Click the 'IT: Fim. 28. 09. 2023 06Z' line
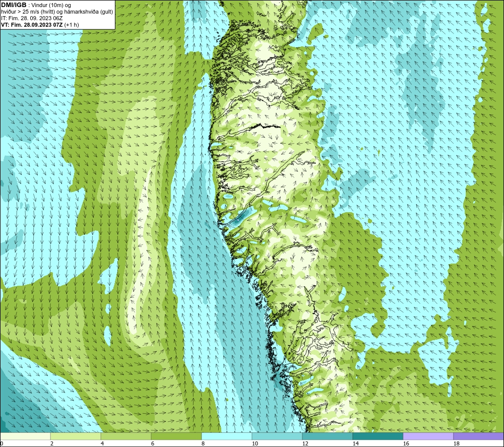 [32, 18]
